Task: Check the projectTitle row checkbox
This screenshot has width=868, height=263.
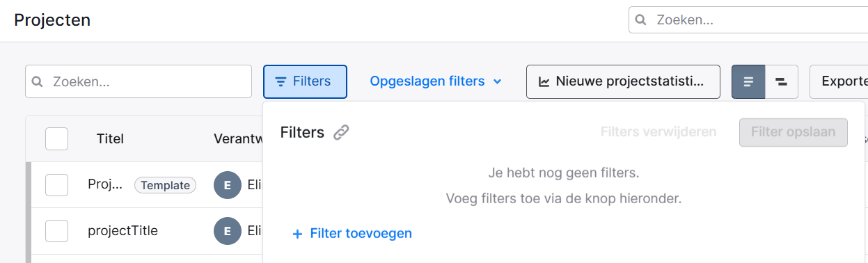Action: tap(56, 231)
